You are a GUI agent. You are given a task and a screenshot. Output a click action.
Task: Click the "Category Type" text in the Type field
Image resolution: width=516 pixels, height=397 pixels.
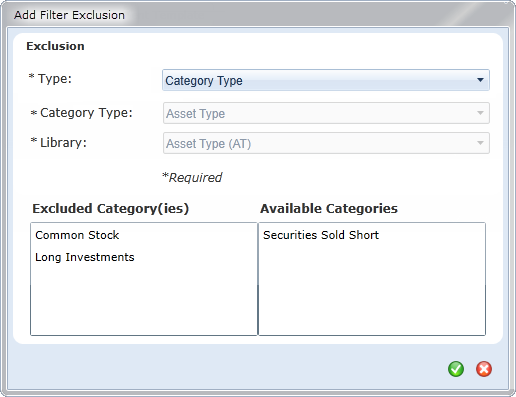pos(204,81)
